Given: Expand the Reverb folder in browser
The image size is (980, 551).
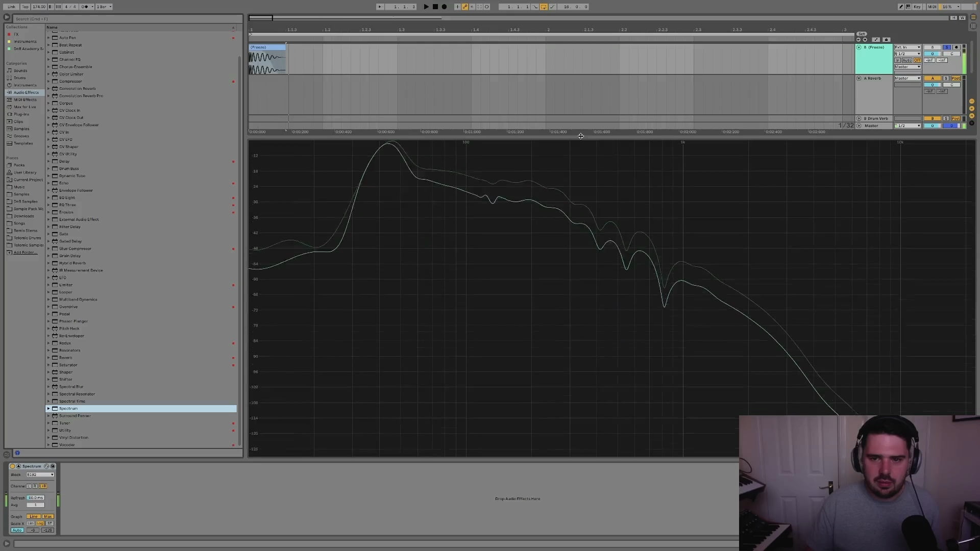Looking at the screenshot, I should pyautogui.click(x=49, y=358).
